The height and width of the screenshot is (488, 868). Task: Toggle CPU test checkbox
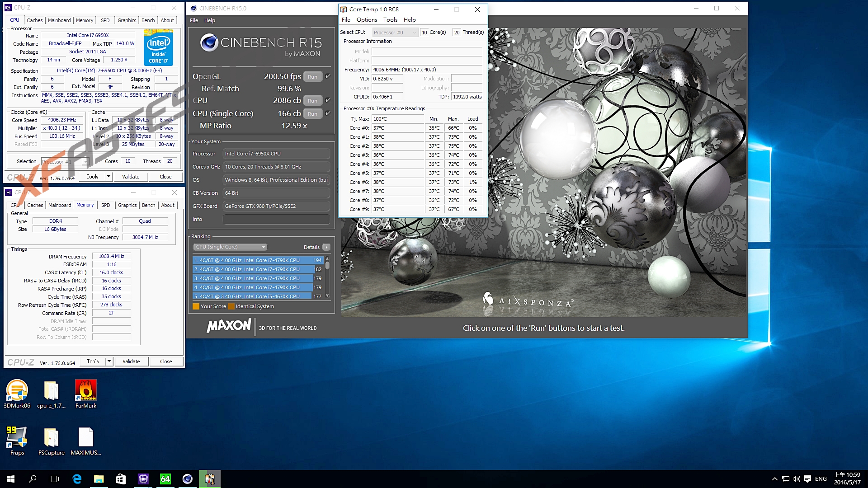(328, 100)
